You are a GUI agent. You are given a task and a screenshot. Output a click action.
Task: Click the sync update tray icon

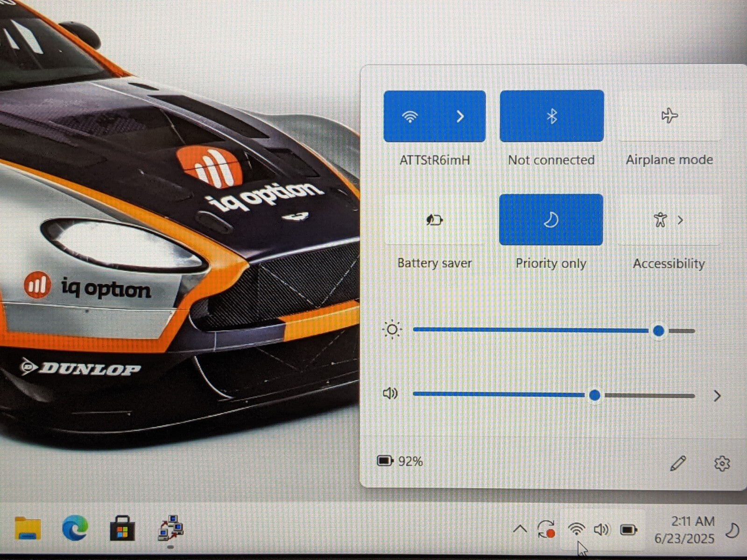click(x=546, y=530)
